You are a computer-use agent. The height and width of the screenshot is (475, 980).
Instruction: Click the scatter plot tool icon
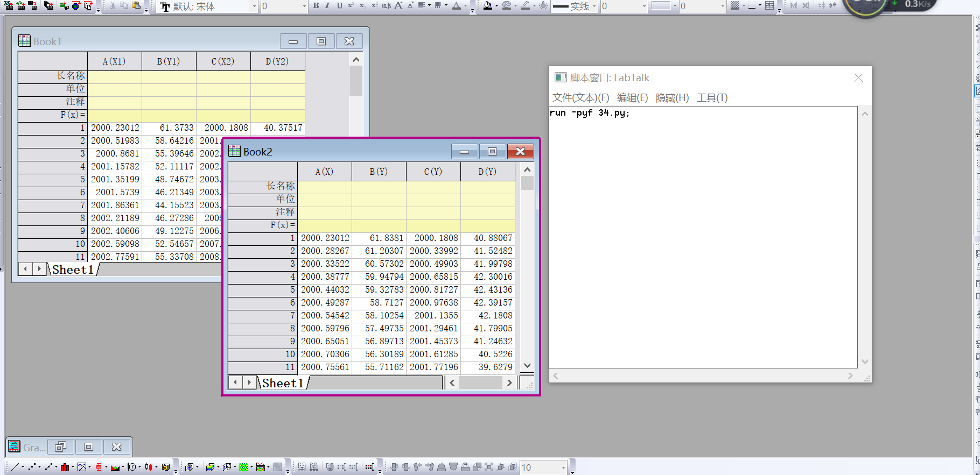32,467
